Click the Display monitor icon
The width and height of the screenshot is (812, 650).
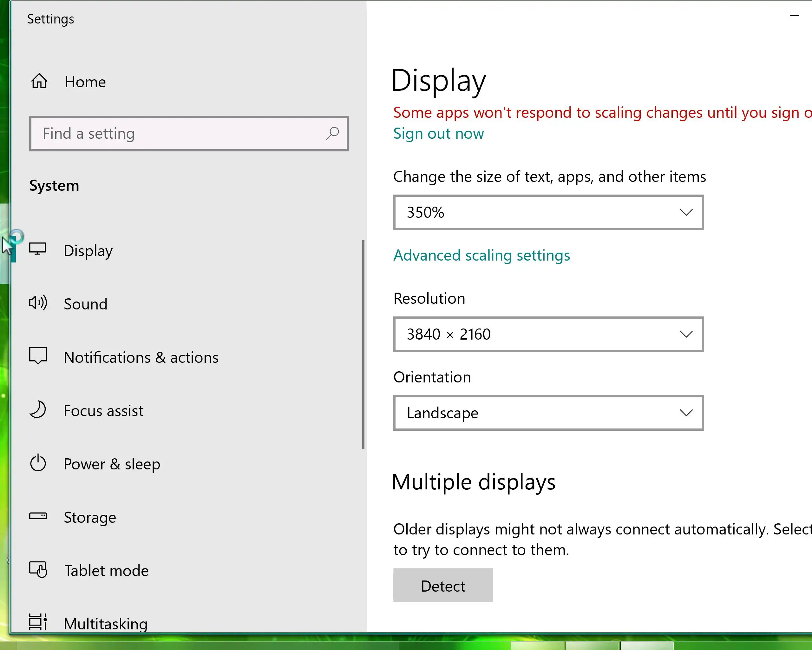click(x=38, y=249)
